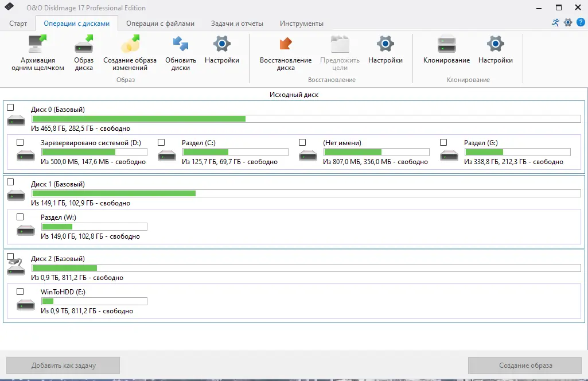Click text 'Из 807,0 МБ, 356,0 МБ - свободно'
Viewport: 588px width, 381px height.
[375, 162]
